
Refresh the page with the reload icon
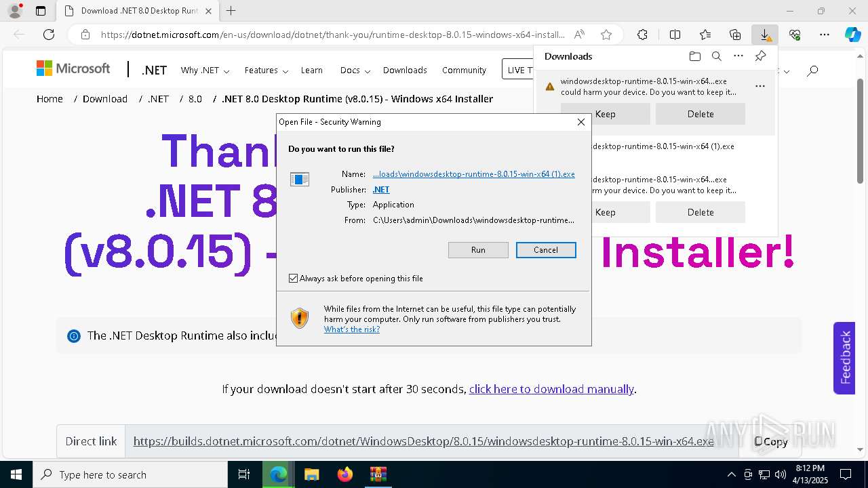pyautogui.click(x=49, y=35)
